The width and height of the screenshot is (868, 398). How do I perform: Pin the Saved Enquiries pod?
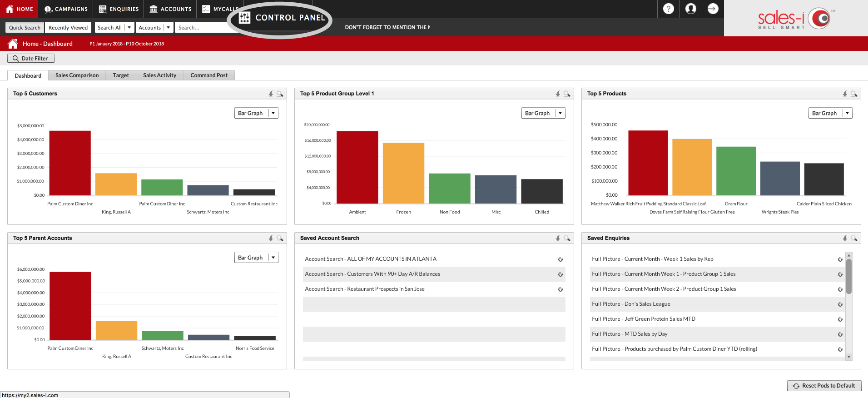coord(845,238)
